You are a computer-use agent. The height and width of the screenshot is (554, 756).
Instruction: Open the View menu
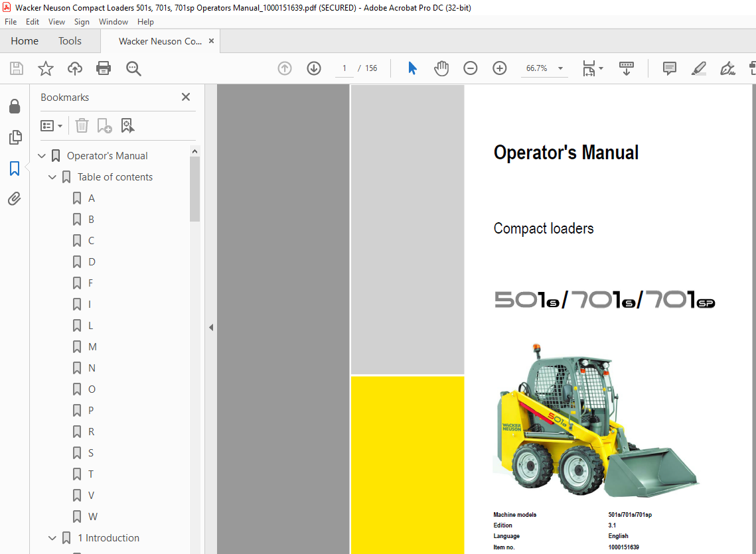tap(56, 22)
